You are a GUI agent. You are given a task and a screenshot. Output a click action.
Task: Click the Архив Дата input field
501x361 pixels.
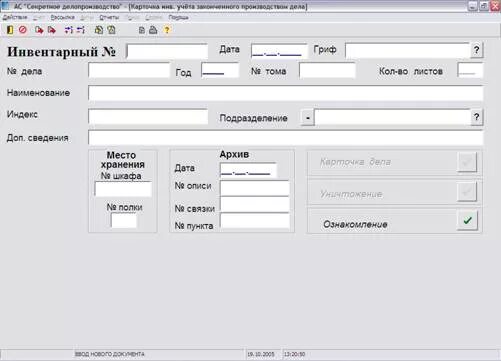pyautogui.click(x=248, y=170)
